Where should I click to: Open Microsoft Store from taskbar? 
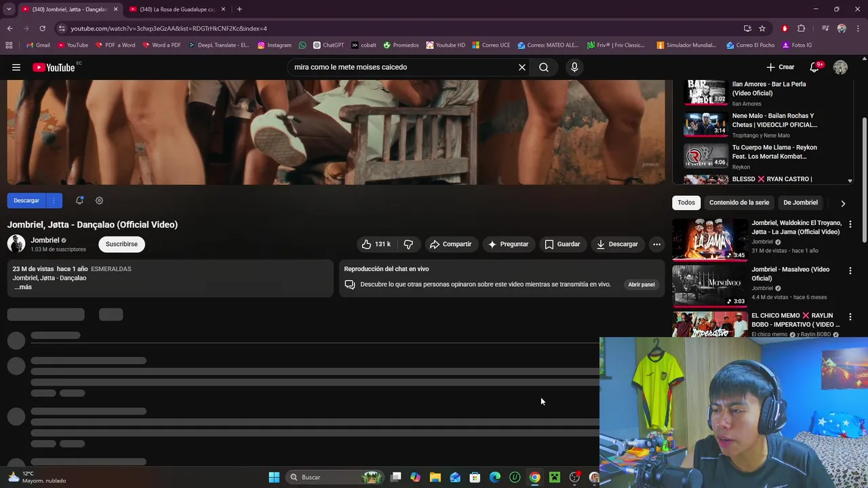pos(475,477)
